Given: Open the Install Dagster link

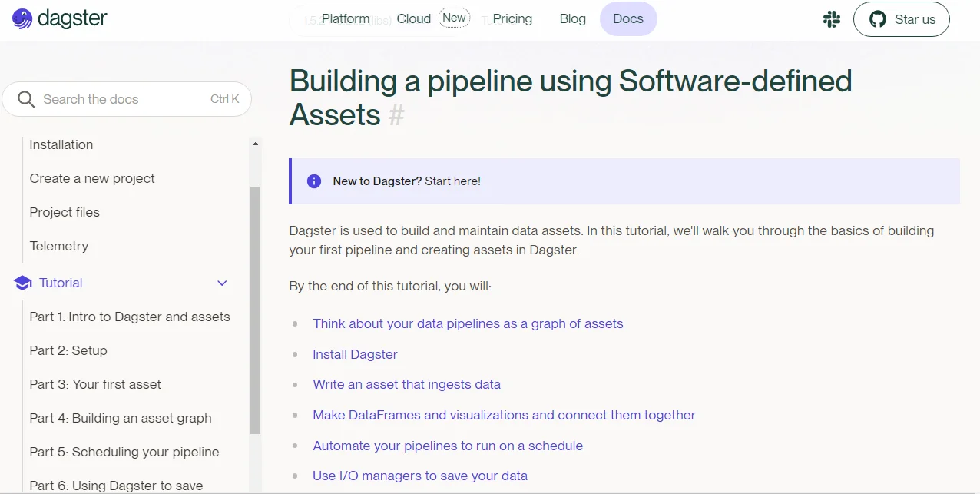Looking at the screenshot, I should [x=355, y=354].
